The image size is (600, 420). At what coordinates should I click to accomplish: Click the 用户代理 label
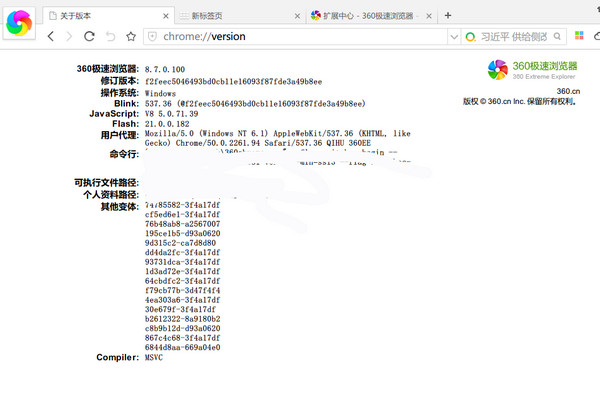120,135
